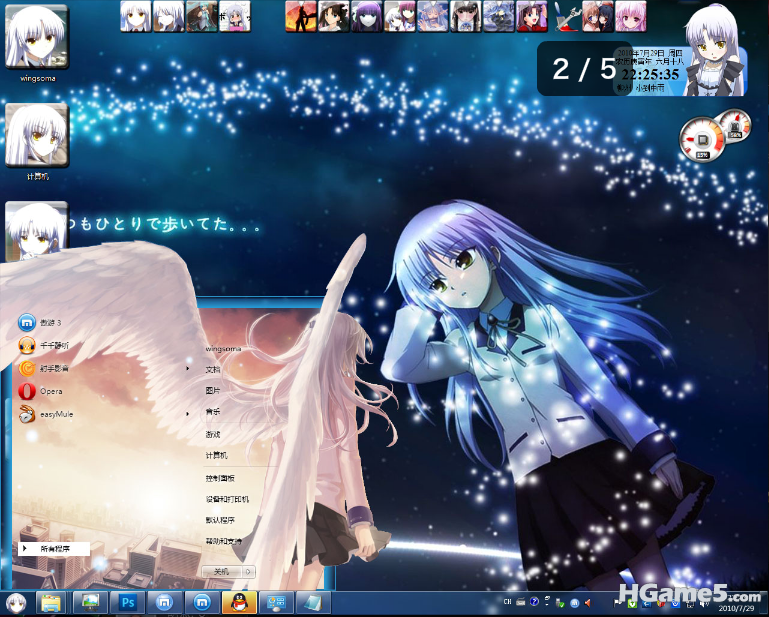Click the keyboard icon in the language bar
The height and width of the screenshot is (617, 769).
tap(521, 602)
